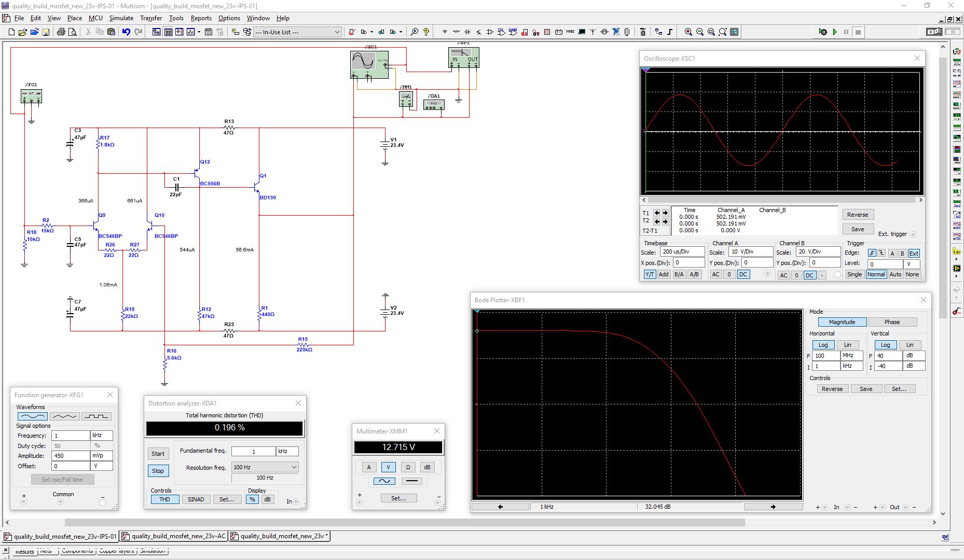Expand the Grapher toolbar dropdown arrow
Image resolution: width=964 pixels, height=560 pixels.
(x=199, y=32)
